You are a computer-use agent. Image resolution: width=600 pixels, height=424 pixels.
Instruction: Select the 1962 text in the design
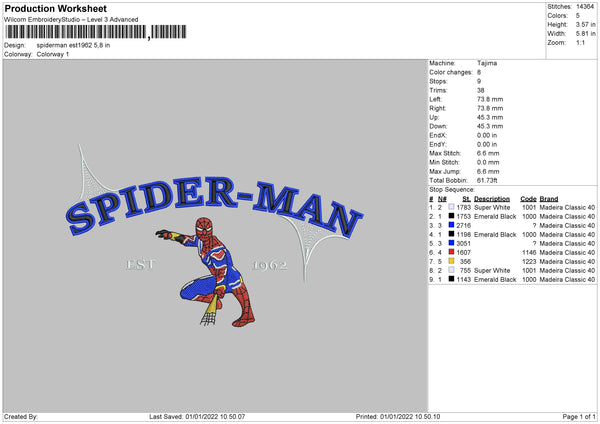pos(269,264)
